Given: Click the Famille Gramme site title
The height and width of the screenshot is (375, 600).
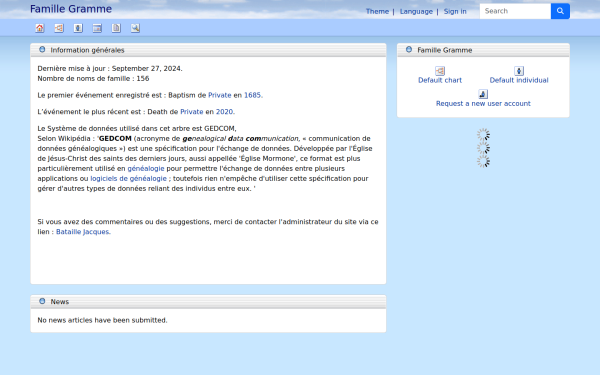Looking at the screenshot, I should (x=71, y=9).
